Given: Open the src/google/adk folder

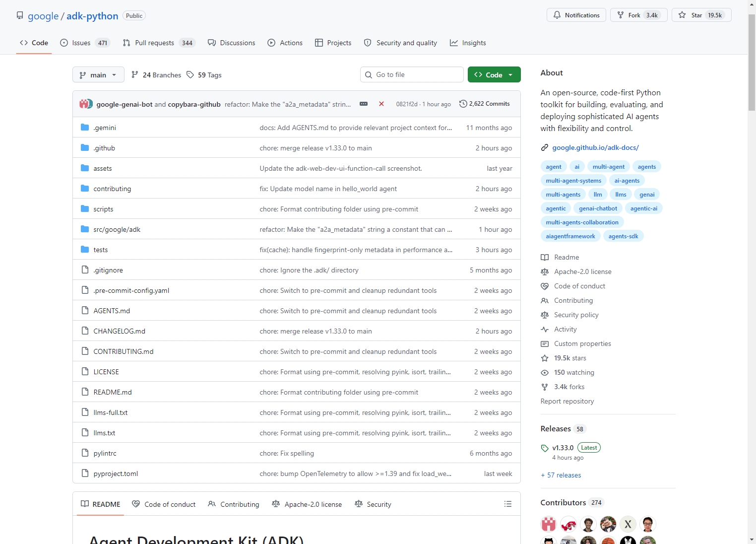Looking at the screenshot, I should click(117, 229).
